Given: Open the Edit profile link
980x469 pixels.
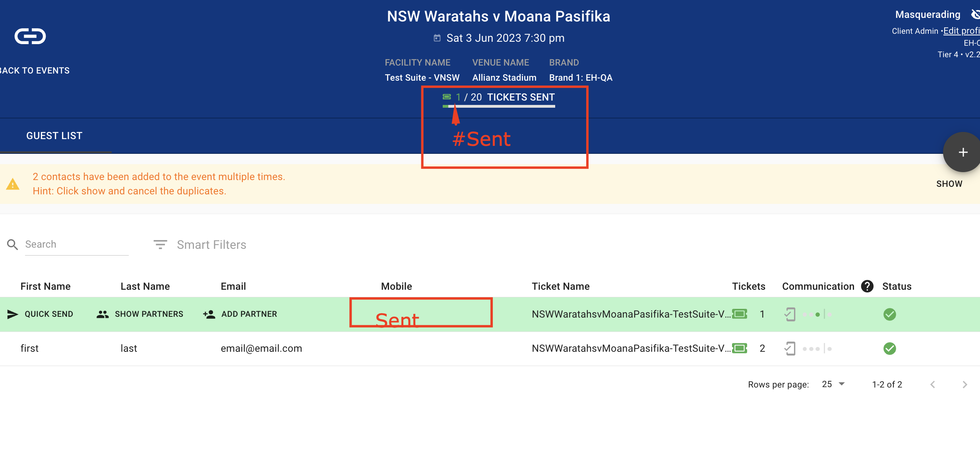Looking at the screenshot, I should click(x=961, y=31).
